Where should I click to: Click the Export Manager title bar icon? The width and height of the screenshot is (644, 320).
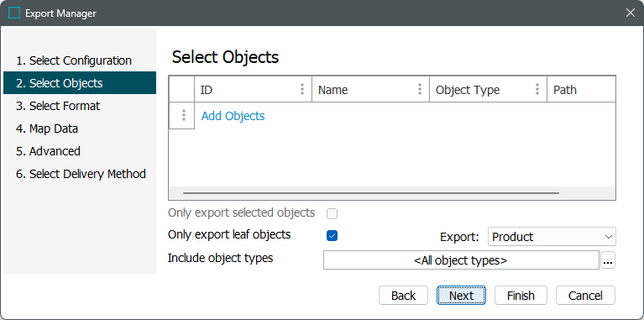click(14, 13)
